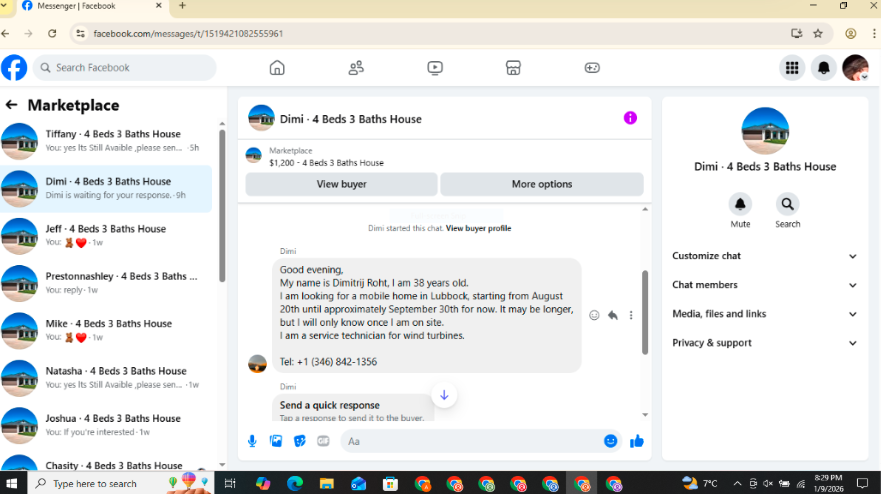Choose a sticker

point(299,441)
